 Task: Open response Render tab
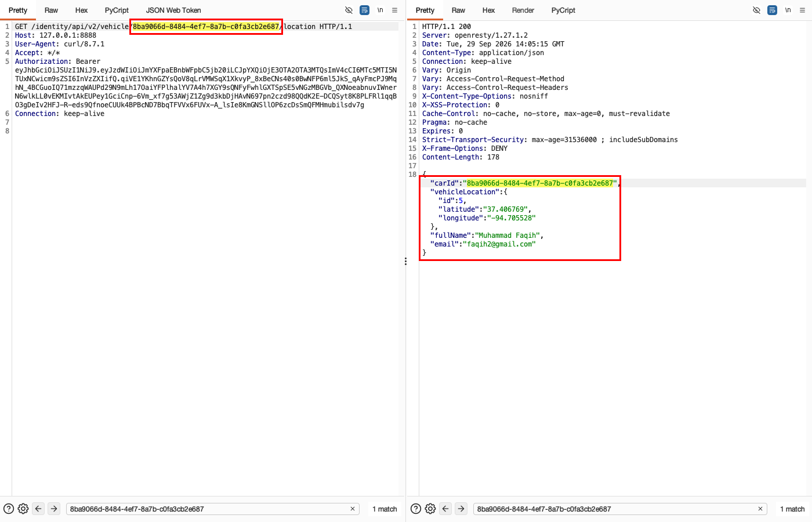coord(523,10)
